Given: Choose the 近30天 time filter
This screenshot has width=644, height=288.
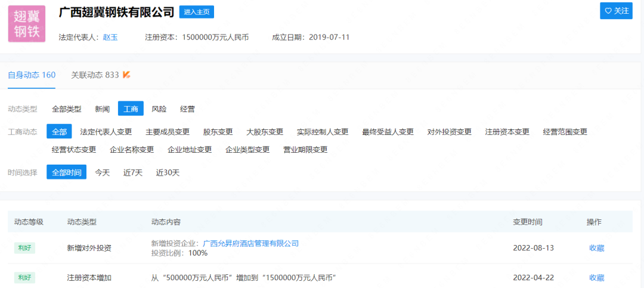Looking at the screenshot, I should (168, 172).
